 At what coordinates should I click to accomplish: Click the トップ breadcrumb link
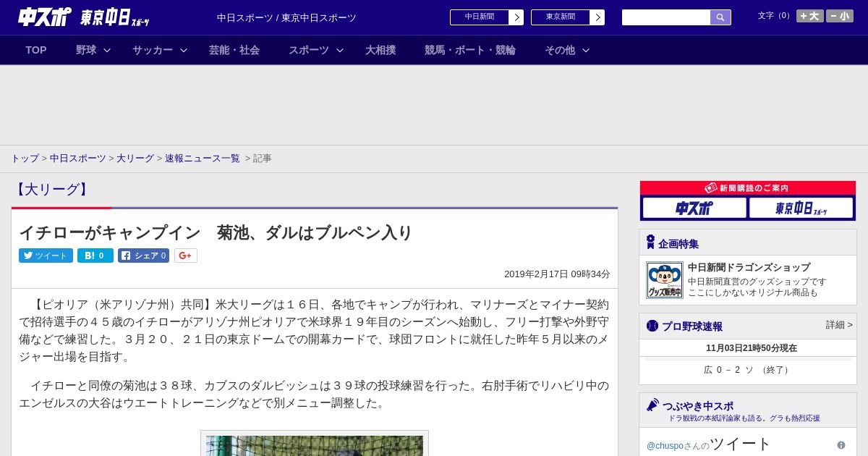click(x=25, y=158)
